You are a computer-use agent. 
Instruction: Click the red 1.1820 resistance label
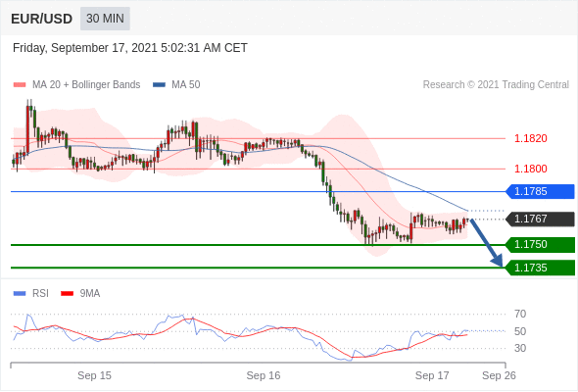pyautogui.click(x=530, y=138)
